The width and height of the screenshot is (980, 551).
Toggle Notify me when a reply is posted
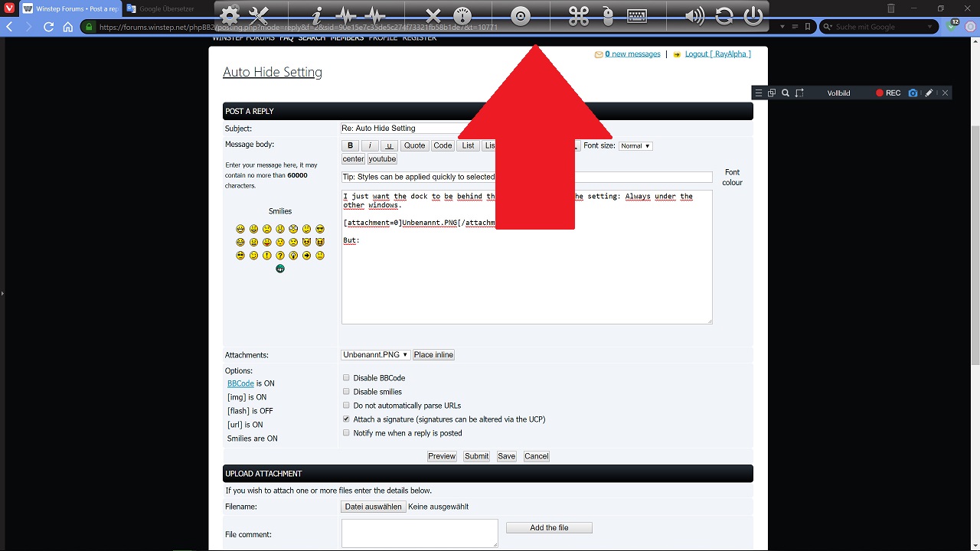346,433
